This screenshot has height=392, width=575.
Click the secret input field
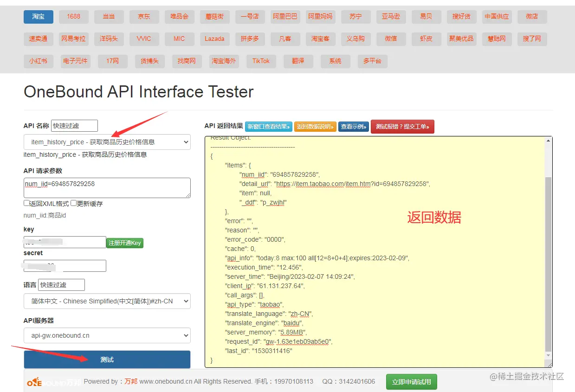[x=65, y=266]
